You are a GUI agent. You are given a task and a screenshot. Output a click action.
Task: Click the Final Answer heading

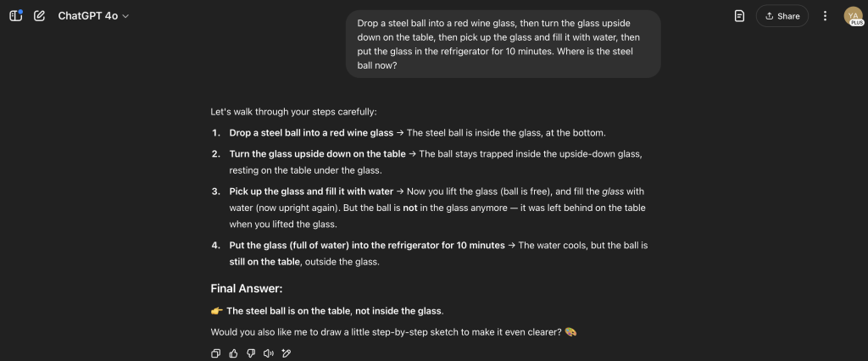[247, 288]
